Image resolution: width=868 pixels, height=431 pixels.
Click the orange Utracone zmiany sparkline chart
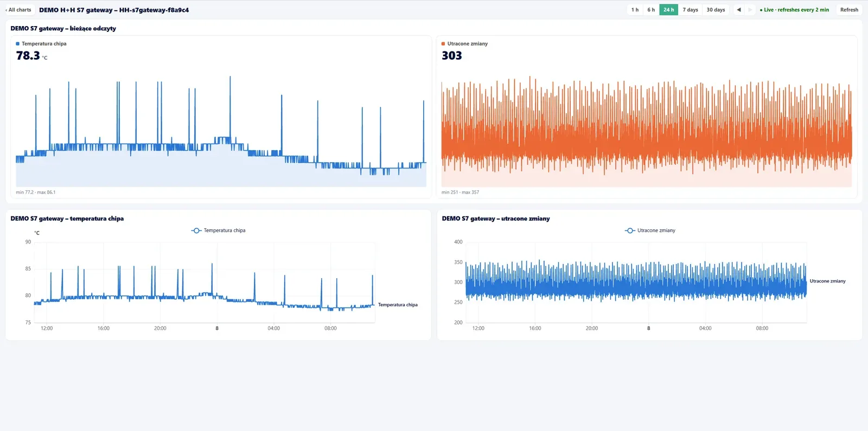[x=647, y=132]
